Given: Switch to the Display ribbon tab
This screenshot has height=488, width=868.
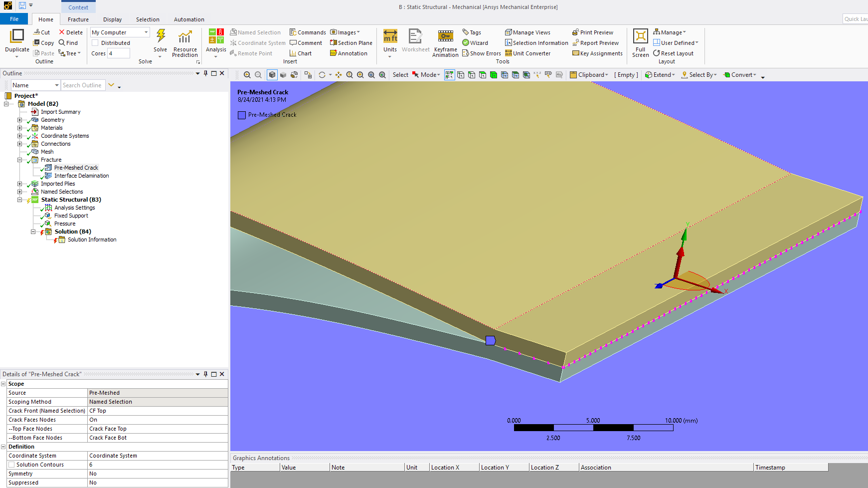Looking at the screenshot, I should pyautogui.click(x=112, y=19).
